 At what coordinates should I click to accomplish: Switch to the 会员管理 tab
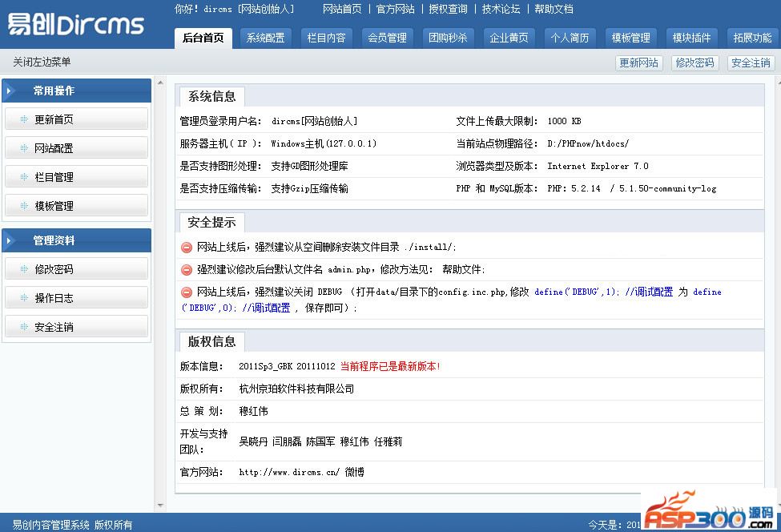387,38
